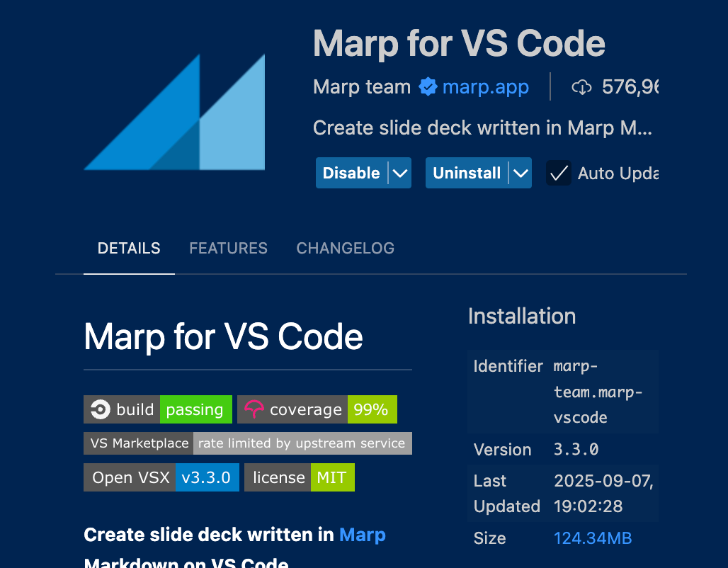The image size is (728, 568).
Task: Click the Marp for VS Code readme heading
Action: [x=223, y=336]
